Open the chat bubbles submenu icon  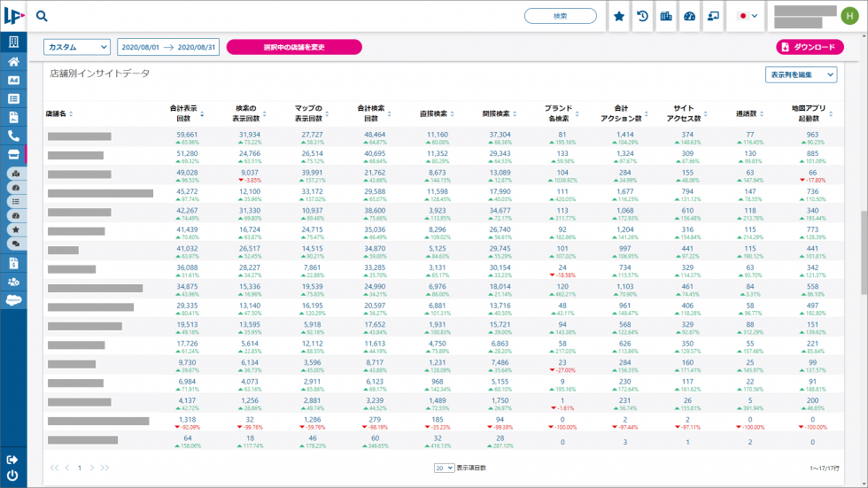point(16,244)
